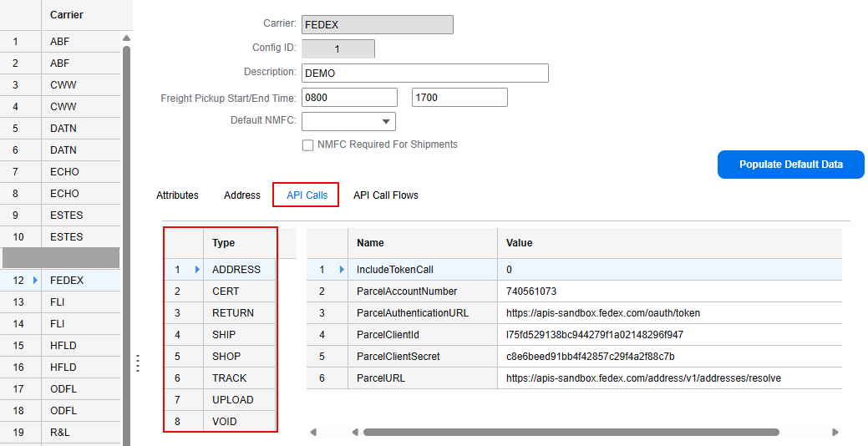Click the Populate Default Data button
Screen dimensions: 868x446
(790, 165)
